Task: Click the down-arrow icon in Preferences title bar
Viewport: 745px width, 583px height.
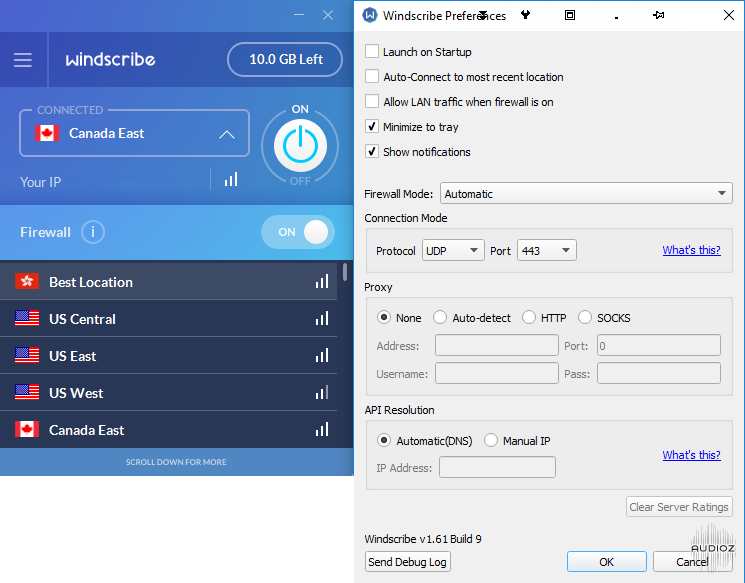Action: coord(483,15)
